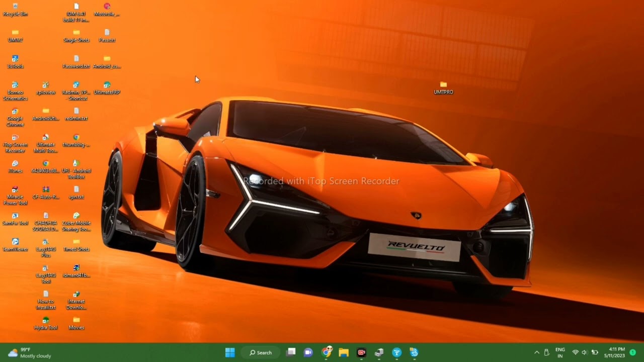Switch to iTop Screen Recorder on taskbar
644x362 pixels.
coord(361,352)
